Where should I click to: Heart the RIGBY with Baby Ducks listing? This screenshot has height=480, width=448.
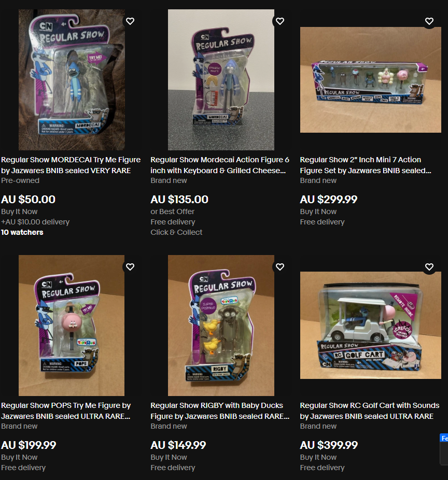pos(280,267)
